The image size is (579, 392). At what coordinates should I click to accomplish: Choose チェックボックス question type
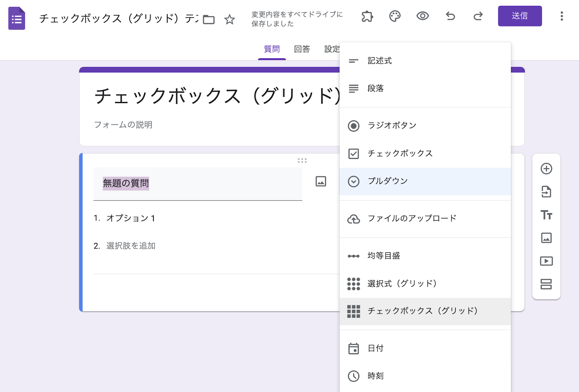pyautogui.click(x=425, y=153)
